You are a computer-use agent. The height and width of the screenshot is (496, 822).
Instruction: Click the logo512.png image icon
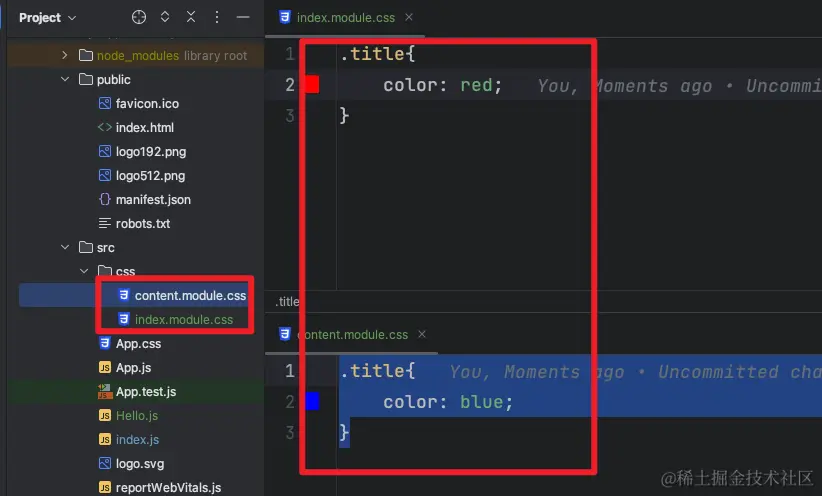[105, 176]
